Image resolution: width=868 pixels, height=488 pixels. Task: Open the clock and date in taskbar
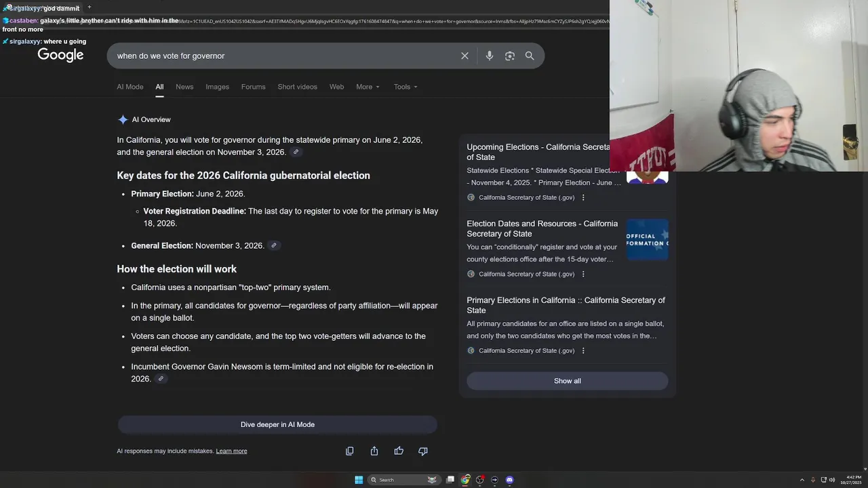tap(851, 480)
